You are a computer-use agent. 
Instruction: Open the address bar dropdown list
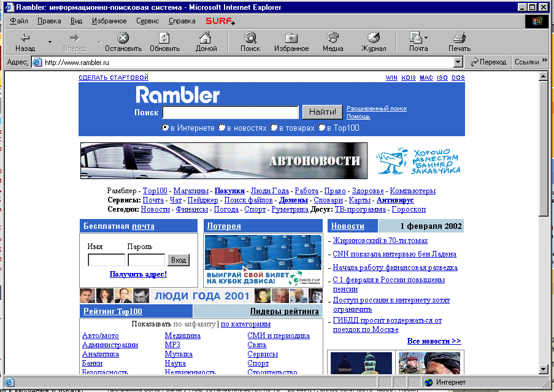click(458, 63)
